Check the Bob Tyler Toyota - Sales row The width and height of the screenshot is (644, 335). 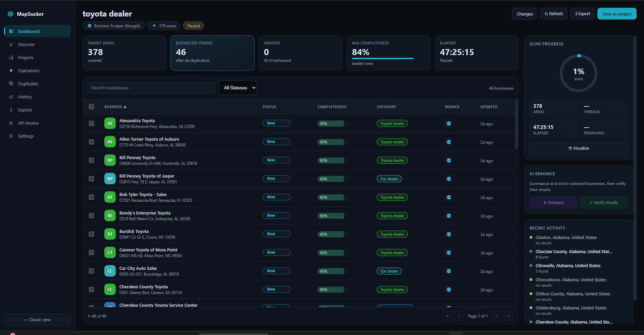pyautogui.click(x=91, y=197)
